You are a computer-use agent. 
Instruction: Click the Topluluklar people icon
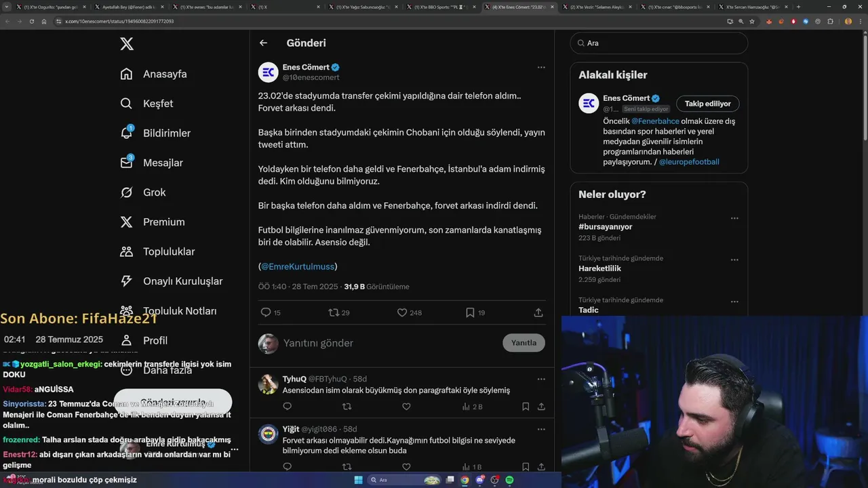coord(126,251)
